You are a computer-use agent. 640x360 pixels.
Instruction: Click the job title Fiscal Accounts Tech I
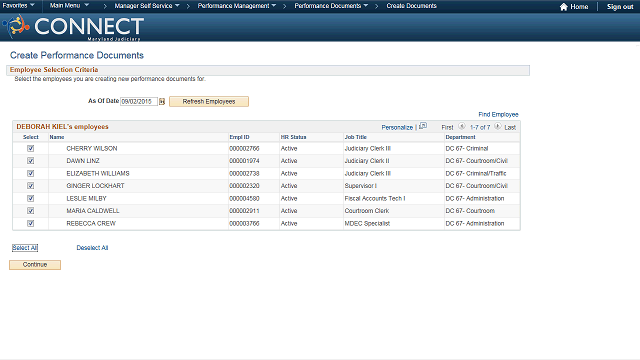[375, 198]
